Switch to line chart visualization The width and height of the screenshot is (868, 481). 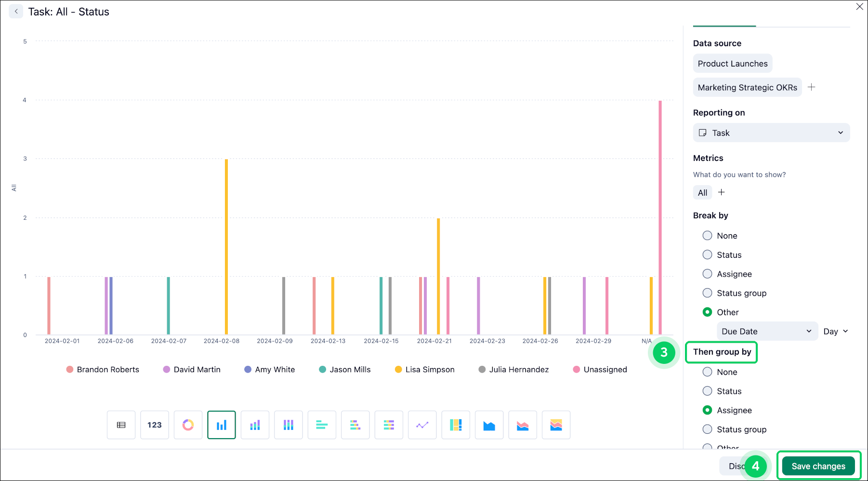pyautogui.click(x=422, y=425)
